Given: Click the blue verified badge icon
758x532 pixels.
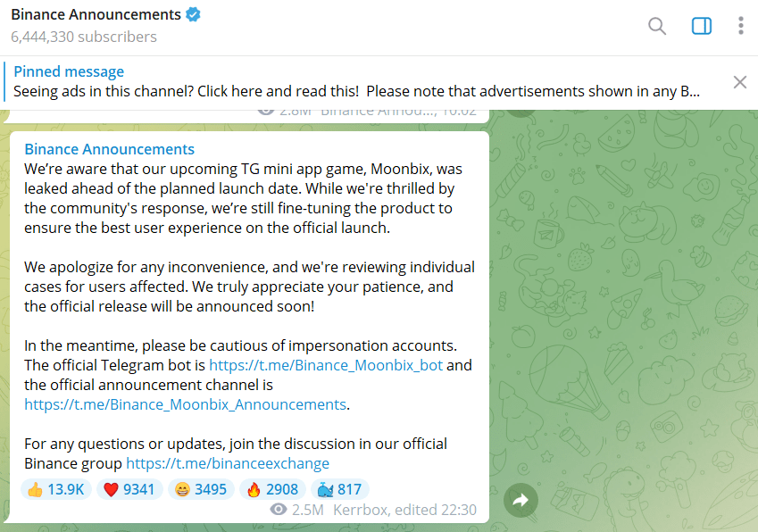Looking at the screenshot, I should click(193, 15).
